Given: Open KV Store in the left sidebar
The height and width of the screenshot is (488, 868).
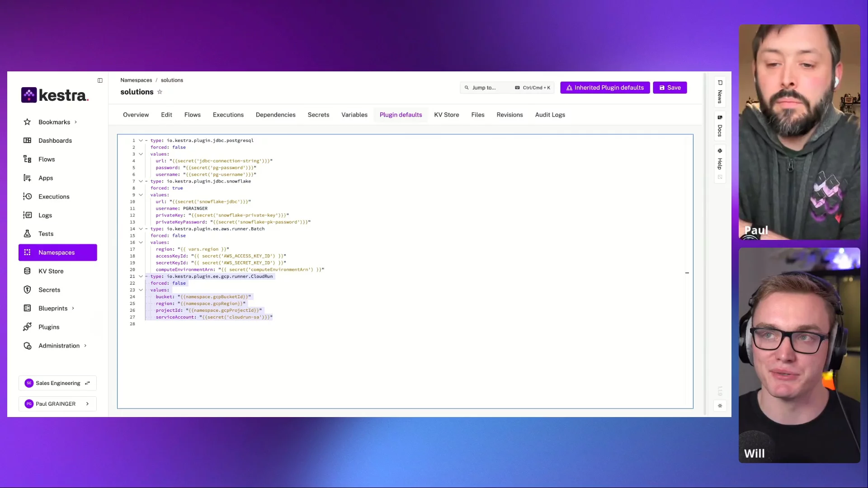Looking at the screenshot, I should coord(51,271).
